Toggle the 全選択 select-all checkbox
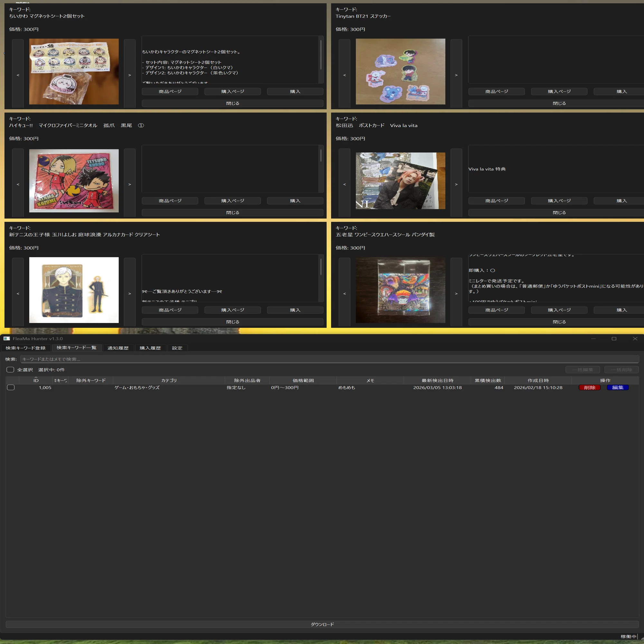Screen dimensions: 644x644 [x=10, y=370]
